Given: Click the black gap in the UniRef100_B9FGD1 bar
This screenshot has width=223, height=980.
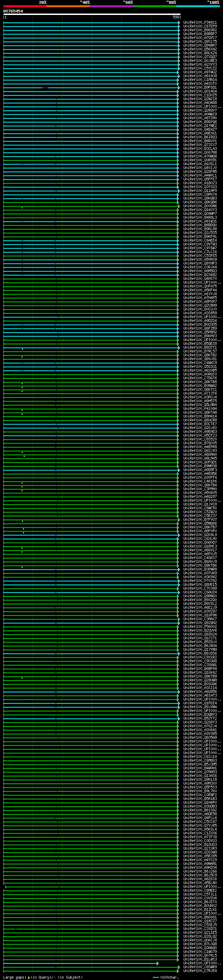Looking at the screenshot, I should tap(45, 88).
